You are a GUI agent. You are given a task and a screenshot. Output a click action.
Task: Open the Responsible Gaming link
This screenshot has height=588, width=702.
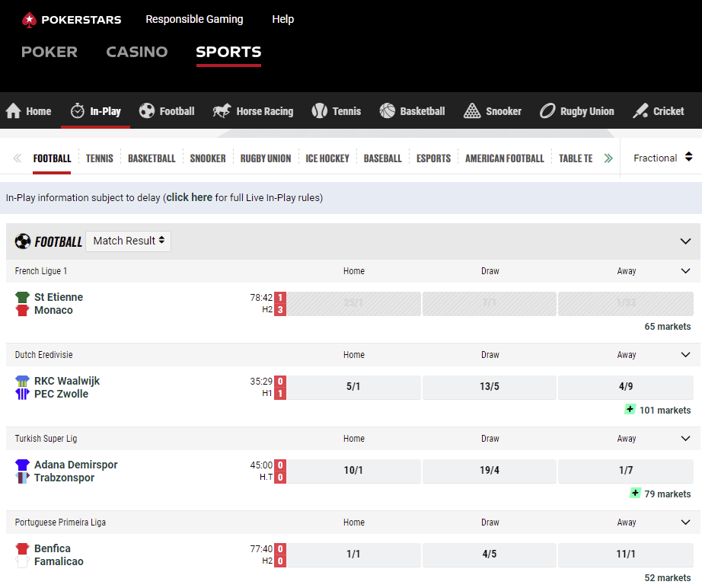[194, 19]
